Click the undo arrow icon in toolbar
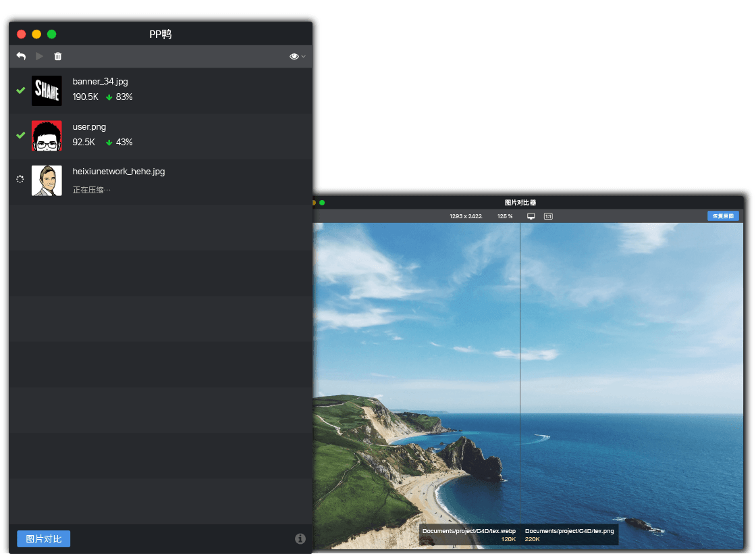This screenshot has width=756, height=554. point(21,56)
